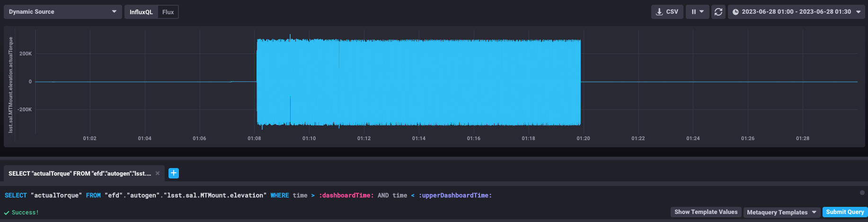Click the manual refresh icon
868x222 pixels.
718,12
